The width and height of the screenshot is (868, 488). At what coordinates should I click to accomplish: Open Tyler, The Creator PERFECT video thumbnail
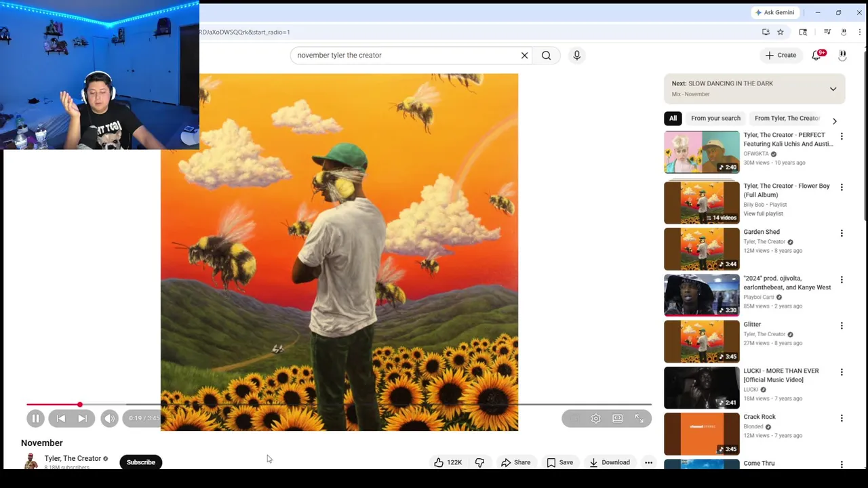[702, 152]
